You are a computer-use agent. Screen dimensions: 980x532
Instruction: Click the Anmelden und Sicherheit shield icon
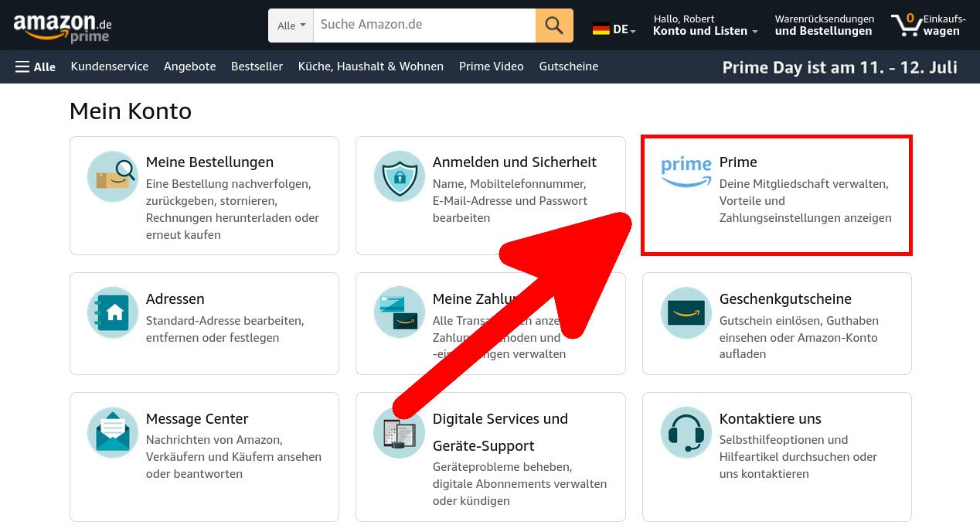400,176
